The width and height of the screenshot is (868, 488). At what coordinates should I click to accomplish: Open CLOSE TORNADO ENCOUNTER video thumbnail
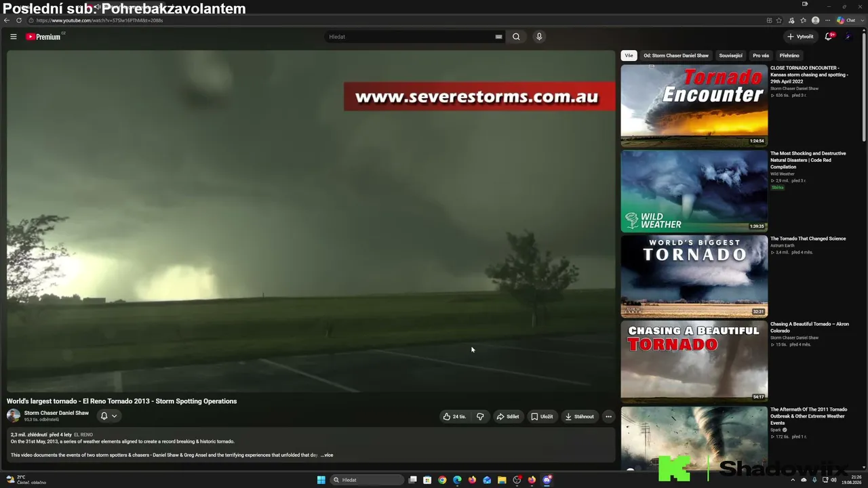(694, 105)
